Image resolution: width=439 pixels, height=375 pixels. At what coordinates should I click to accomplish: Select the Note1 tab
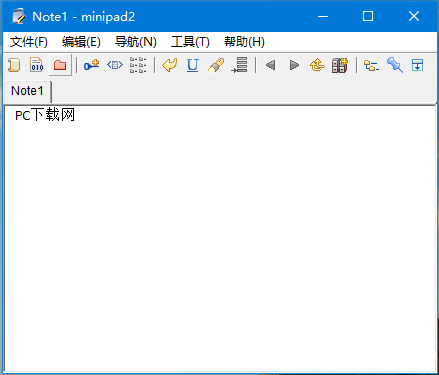[x=27, y=91]
